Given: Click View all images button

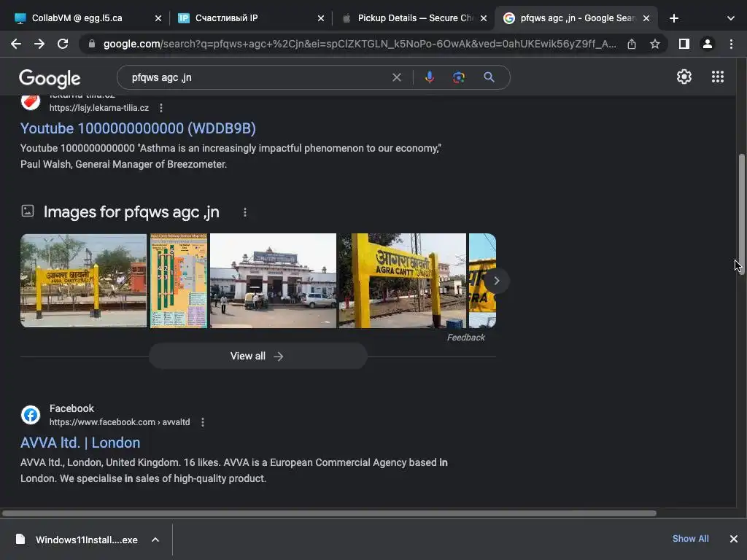Looking at the screenshot, I should coord(258,356).
